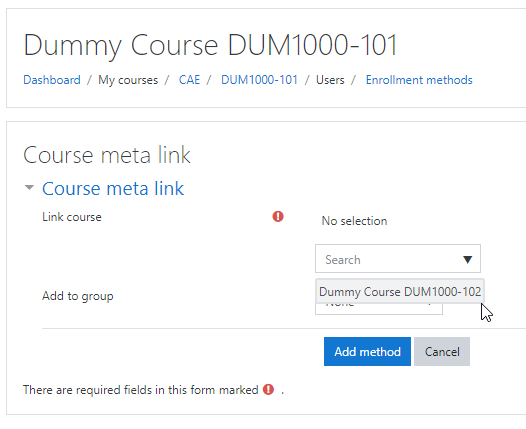
Task: Go to the Dashboard breadcrumb link
Action: pos(52,80)
